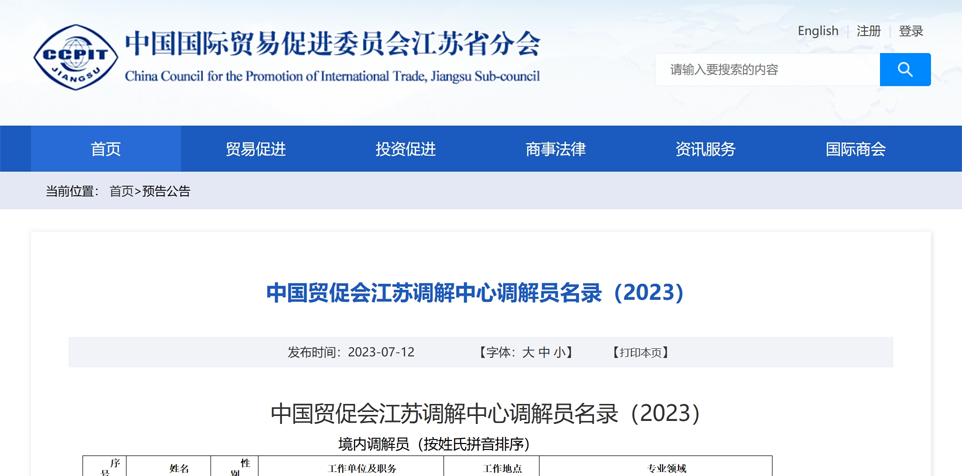
Task: Click 首页 in the breadcrumb
Action: [121, 191]
